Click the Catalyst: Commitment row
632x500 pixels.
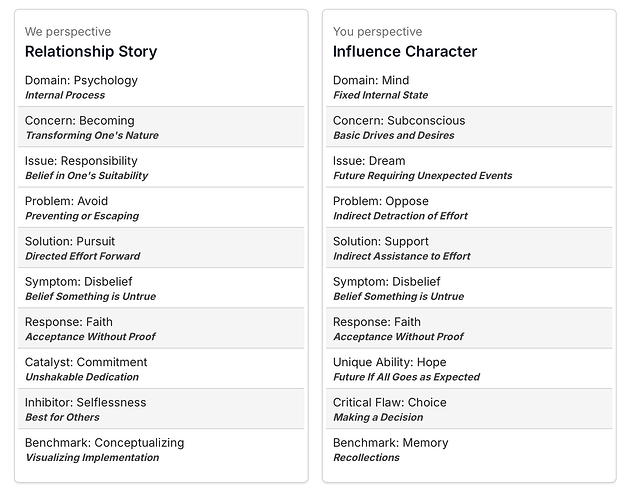(161, 369)
